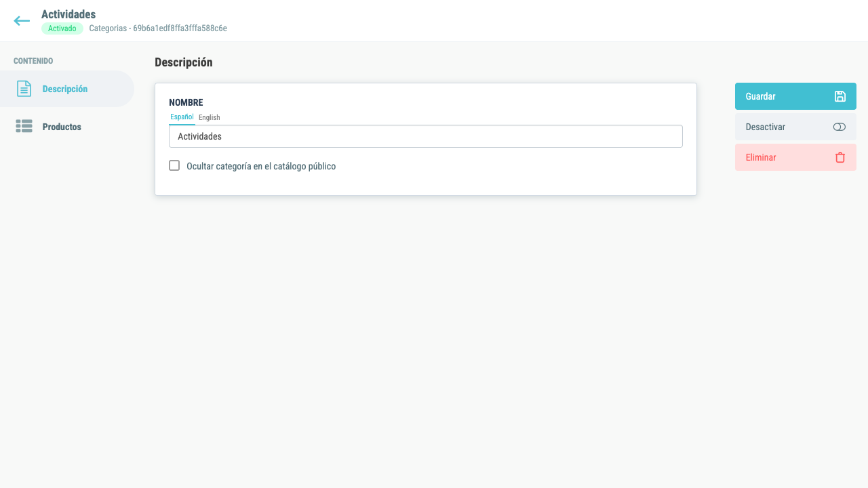Open the Descripción section in sidebar

click(x=67, y=89)
